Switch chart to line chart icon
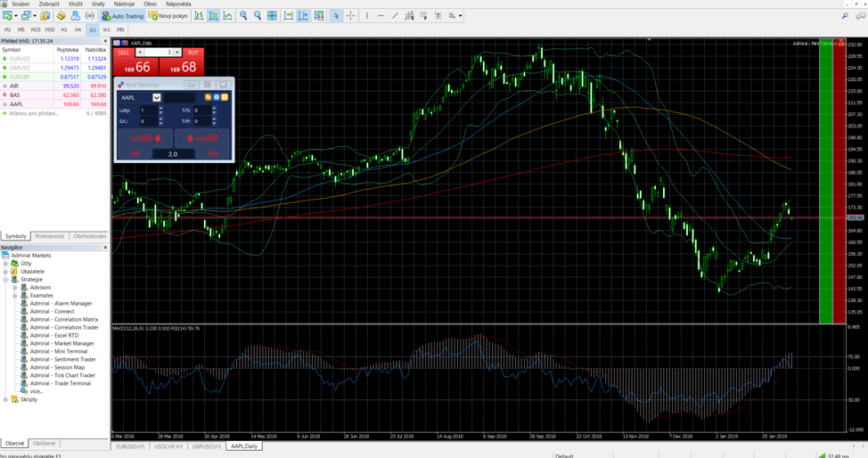The height and width of the screenshot is (458, 868). [x=228, y=16]
